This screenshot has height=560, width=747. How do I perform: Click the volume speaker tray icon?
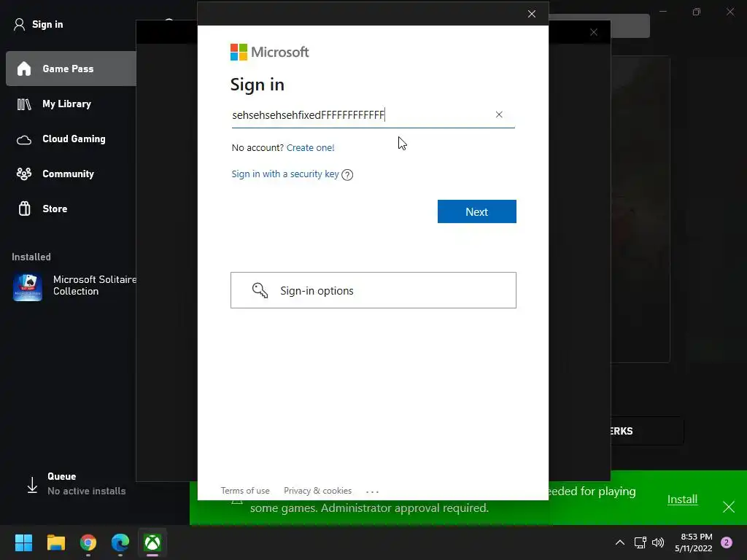[658, 542]
